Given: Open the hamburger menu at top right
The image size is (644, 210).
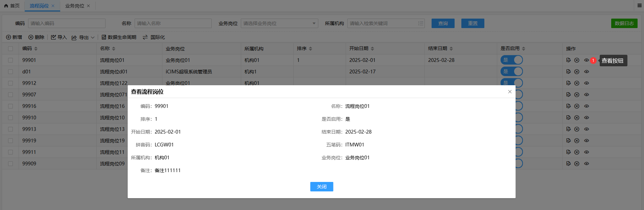Looking at the screenshot, I should 640,5.
